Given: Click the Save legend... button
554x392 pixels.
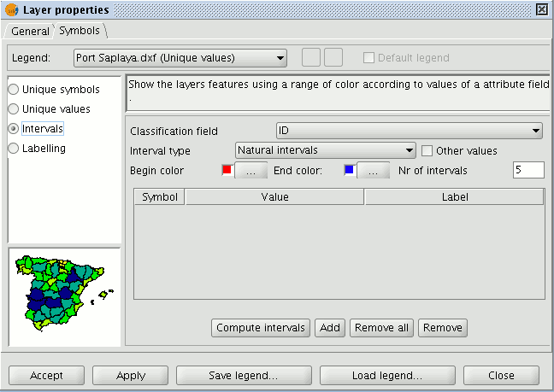Looking at the screenshot, I should pyautogui.click(x=244, y=376).
